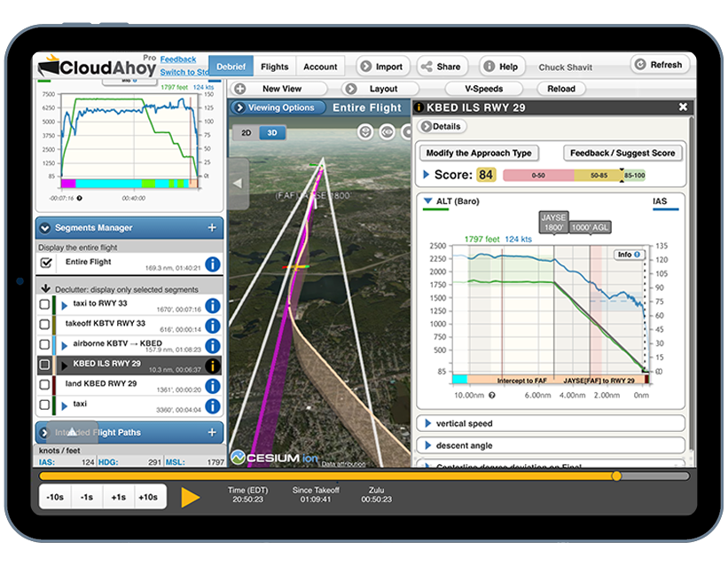This screenshot has width=728, height=566.
Task: Check the last taxi segment checkbox
Action: 44,405
